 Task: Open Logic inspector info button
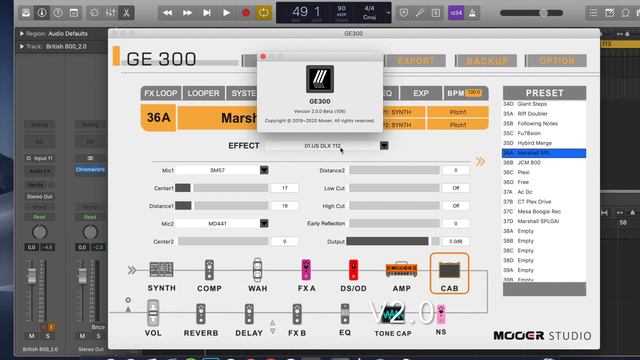coord(42,13)
